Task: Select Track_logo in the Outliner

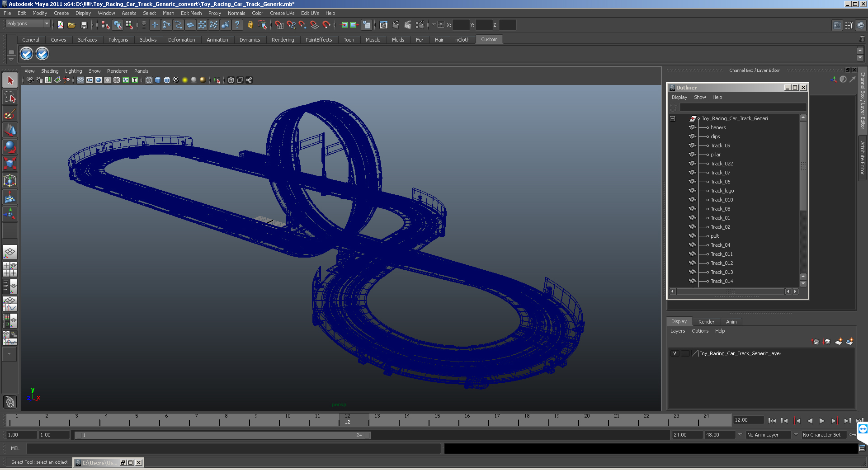Action: 722,191
